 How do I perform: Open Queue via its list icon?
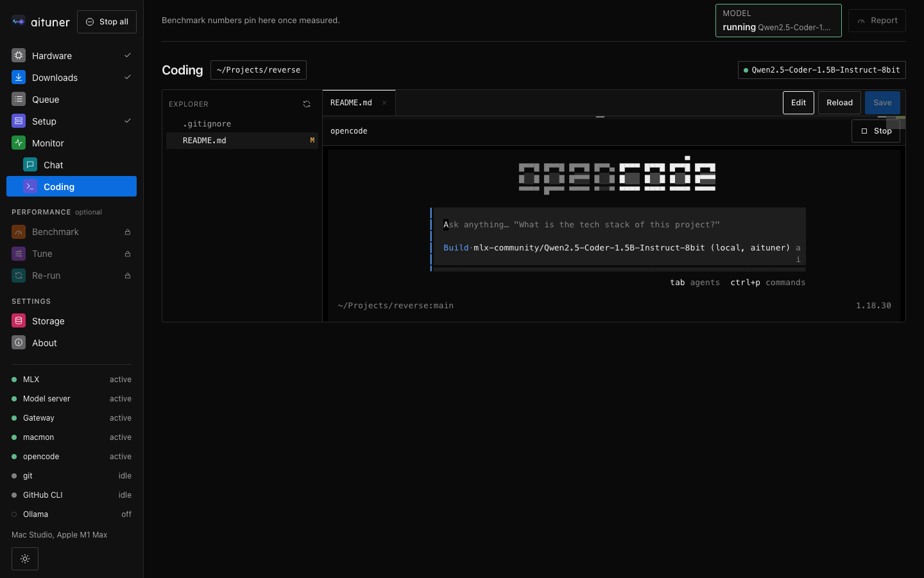click(19, 100)
